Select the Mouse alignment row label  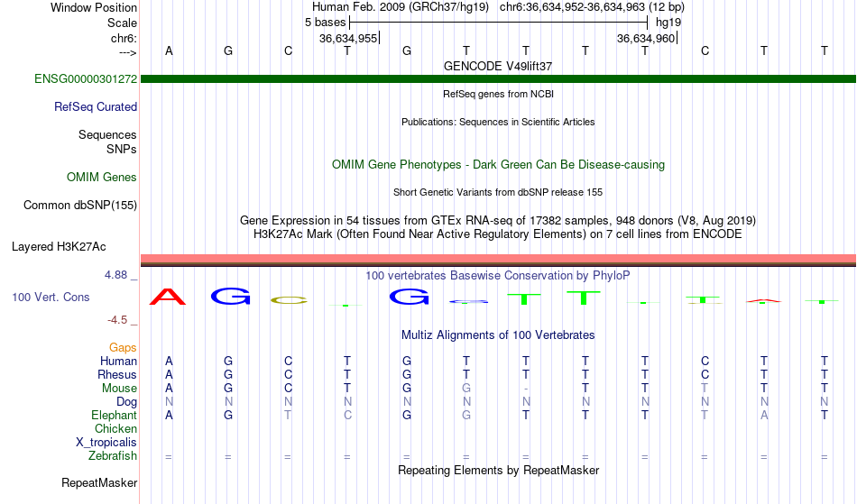click(x=119, y=389)
